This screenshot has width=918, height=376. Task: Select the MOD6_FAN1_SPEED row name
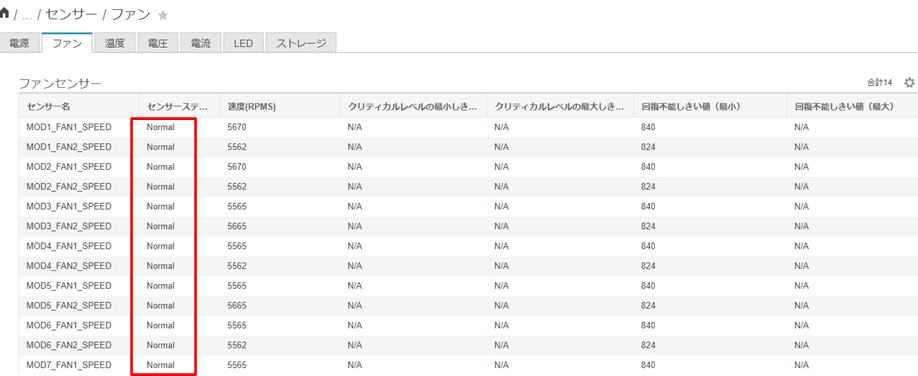click(68, 325)
